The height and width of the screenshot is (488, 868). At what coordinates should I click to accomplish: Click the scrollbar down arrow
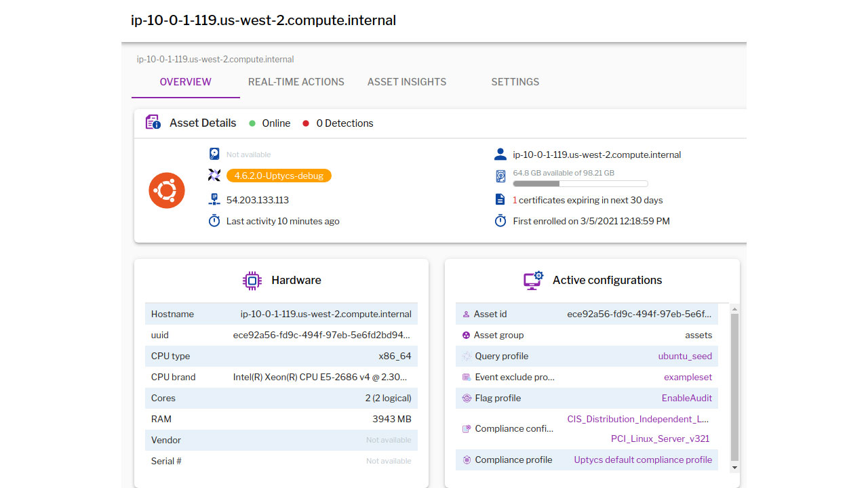tap(734, 468)
